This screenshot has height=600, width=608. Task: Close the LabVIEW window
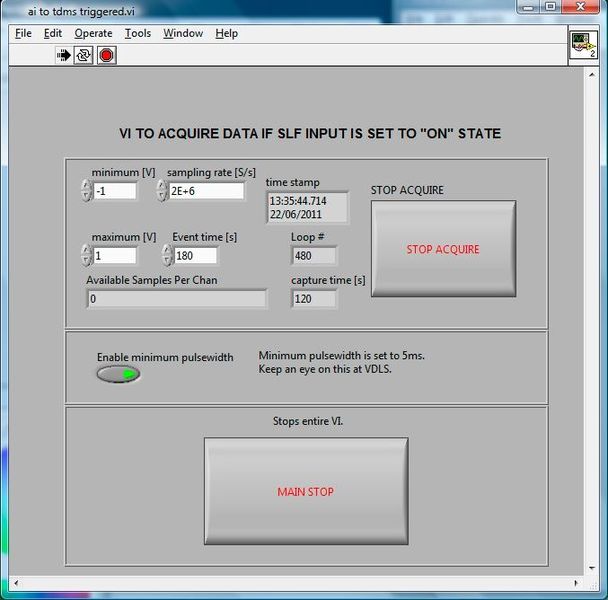580,7
